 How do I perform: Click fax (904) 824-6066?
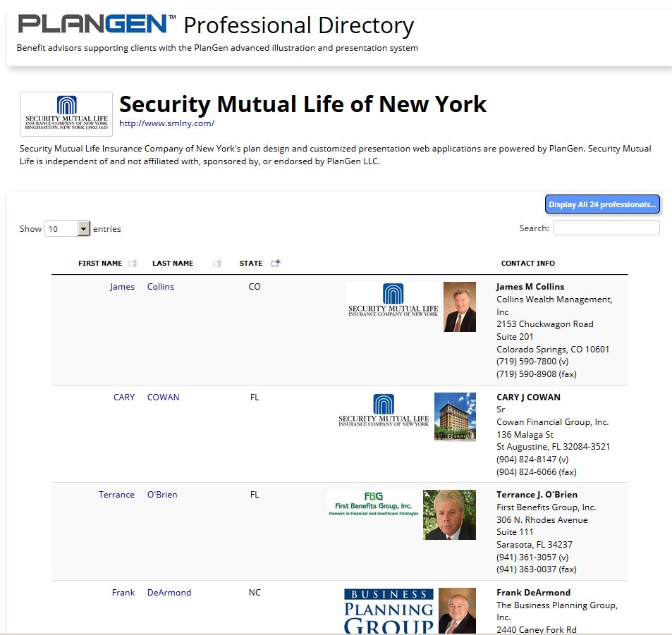click(537, 471)
